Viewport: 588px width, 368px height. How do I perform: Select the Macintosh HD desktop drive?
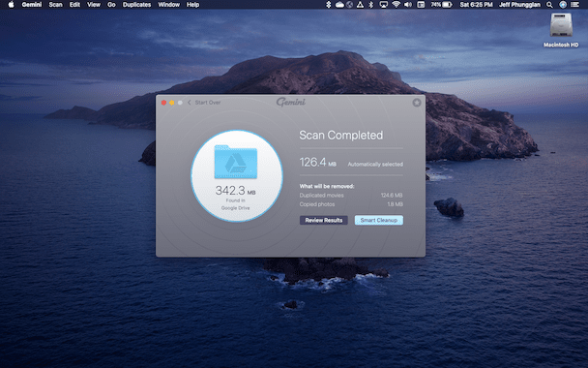[x=561, y=30]
